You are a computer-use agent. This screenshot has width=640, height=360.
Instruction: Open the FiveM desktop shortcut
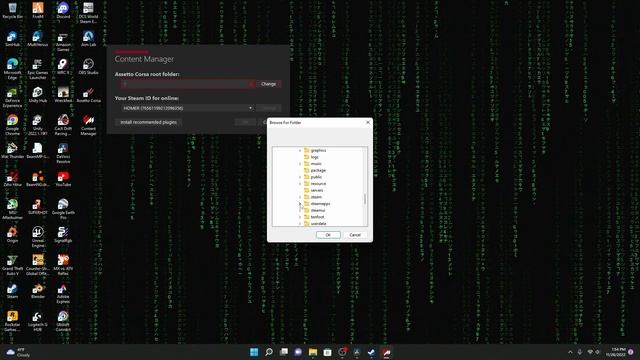38,11
